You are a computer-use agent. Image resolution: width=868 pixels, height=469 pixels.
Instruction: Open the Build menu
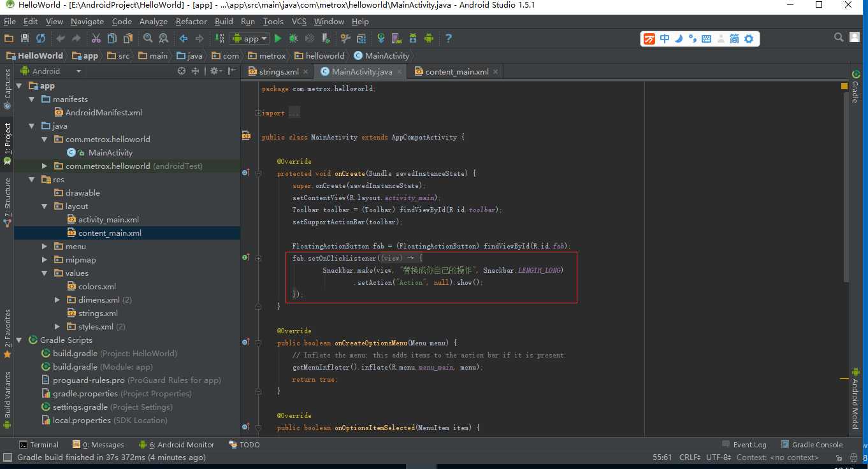click(x=224, y=21)
